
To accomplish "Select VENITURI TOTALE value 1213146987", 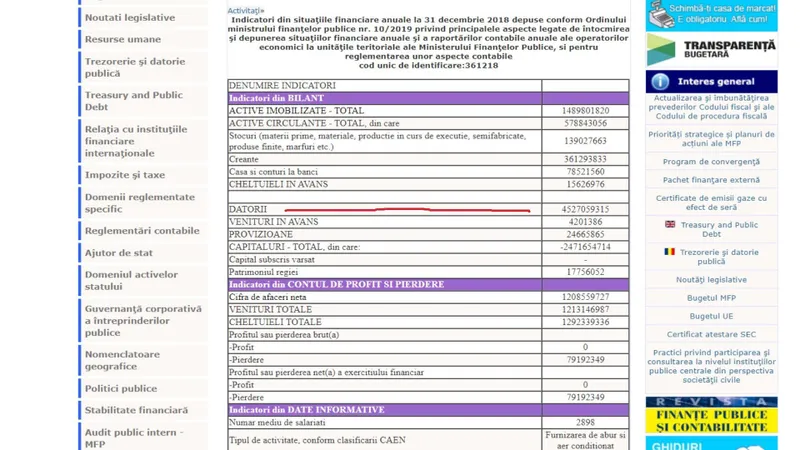I will pyautogui.click(x=585, y=310).
